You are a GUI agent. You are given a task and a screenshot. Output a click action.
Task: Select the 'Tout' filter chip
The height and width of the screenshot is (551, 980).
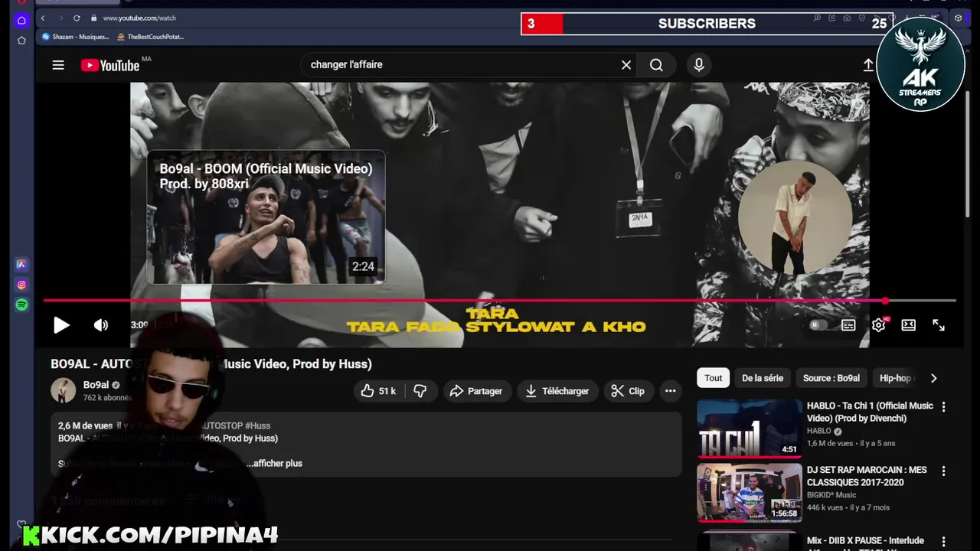coord(714,378)
